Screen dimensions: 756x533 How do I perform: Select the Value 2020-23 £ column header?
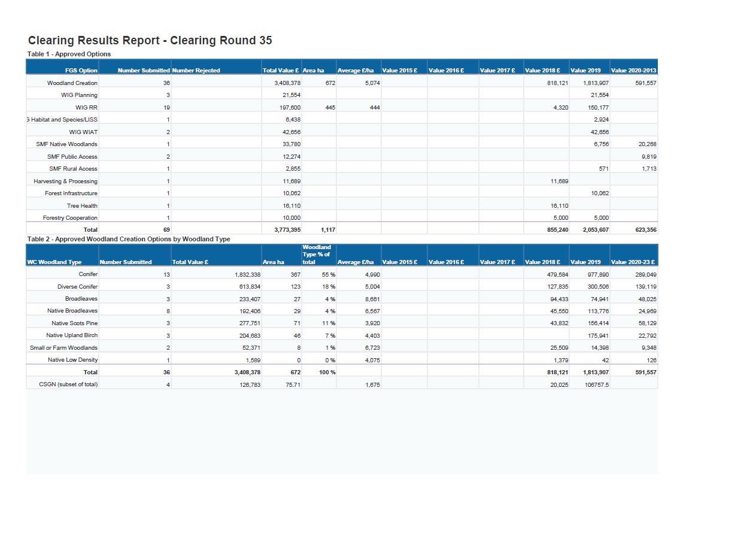[633, 262]
